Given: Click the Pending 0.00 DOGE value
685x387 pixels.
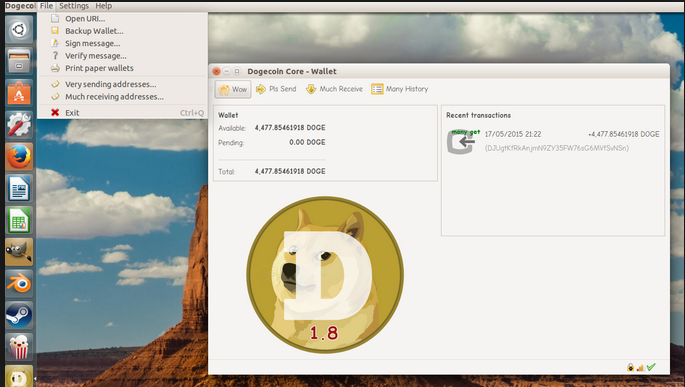Looking at the screenshot, I should tap(307, 142).
